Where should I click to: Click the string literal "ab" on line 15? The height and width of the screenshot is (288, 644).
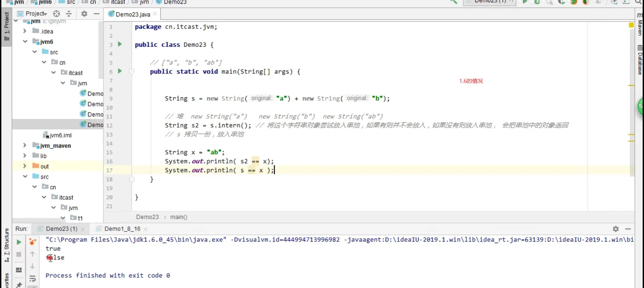point(214,152)
